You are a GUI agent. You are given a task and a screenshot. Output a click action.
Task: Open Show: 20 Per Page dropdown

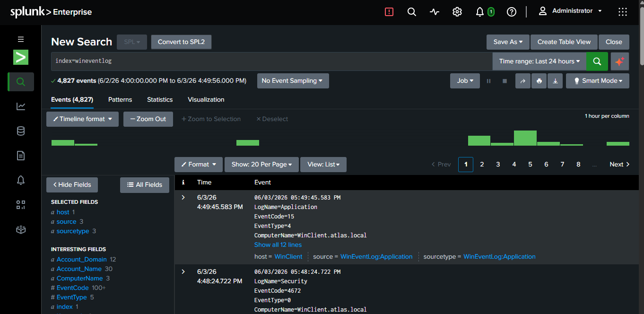(261, 165)
